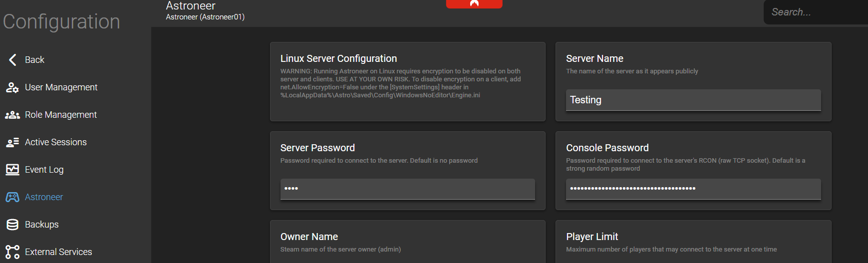Click the Linux Server Configuration heading
The height and width of the screenshot is (263, 868).
(x=338, y=59)
